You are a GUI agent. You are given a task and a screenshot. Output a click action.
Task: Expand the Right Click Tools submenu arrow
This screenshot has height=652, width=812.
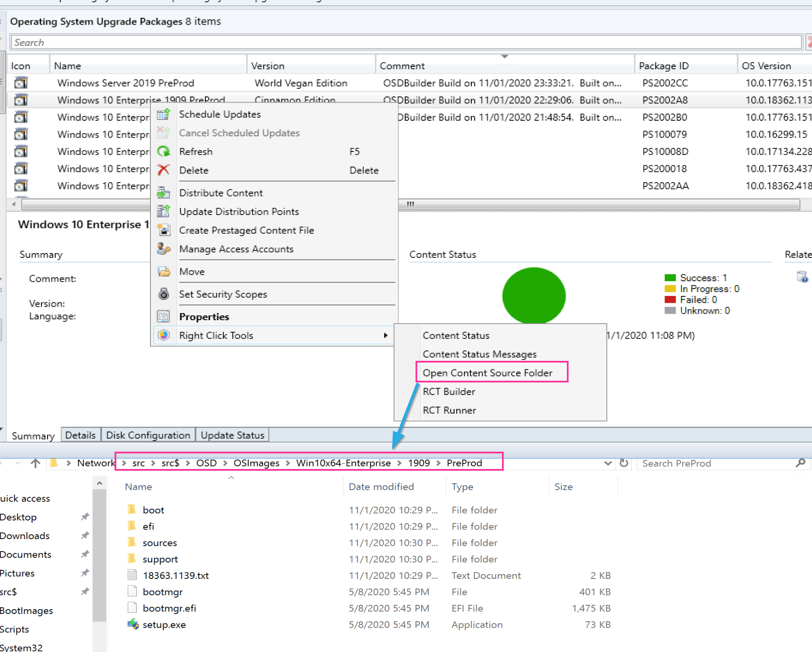pyautogui.click(x=385, y=336)
